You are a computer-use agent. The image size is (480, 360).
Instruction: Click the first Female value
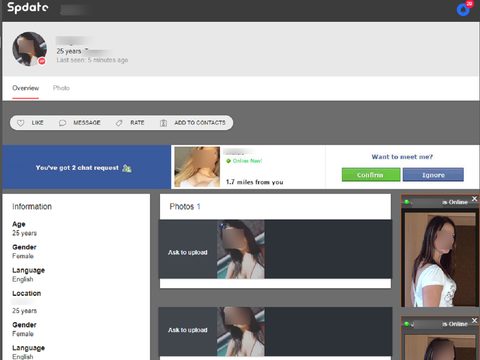point(23,256)
